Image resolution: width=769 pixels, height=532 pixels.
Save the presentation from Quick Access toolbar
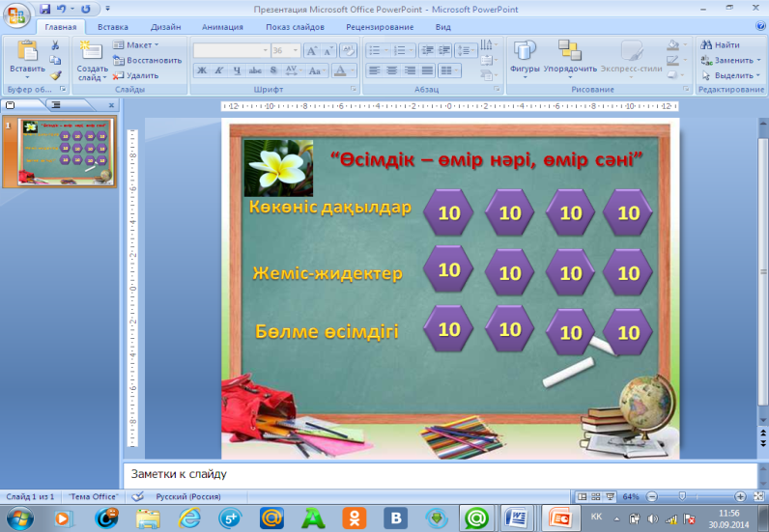click(x=44, y=9)
